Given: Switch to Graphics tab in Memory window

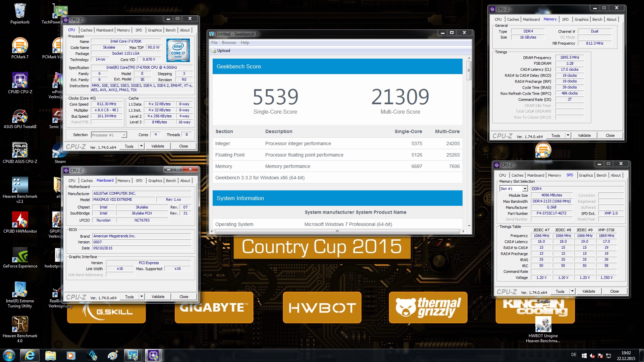Looking at the screenshot, I should (581, 19).
